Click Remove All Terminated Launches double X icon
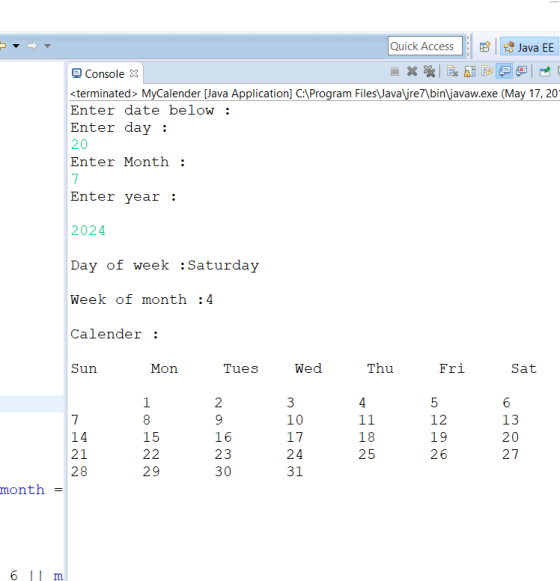 [429, 72]
